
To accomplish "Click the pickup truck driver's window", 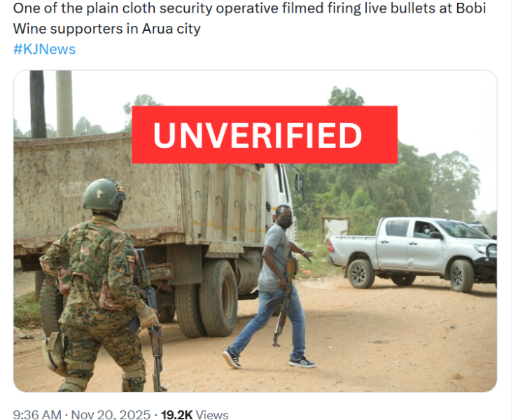I will pos(426,229).
